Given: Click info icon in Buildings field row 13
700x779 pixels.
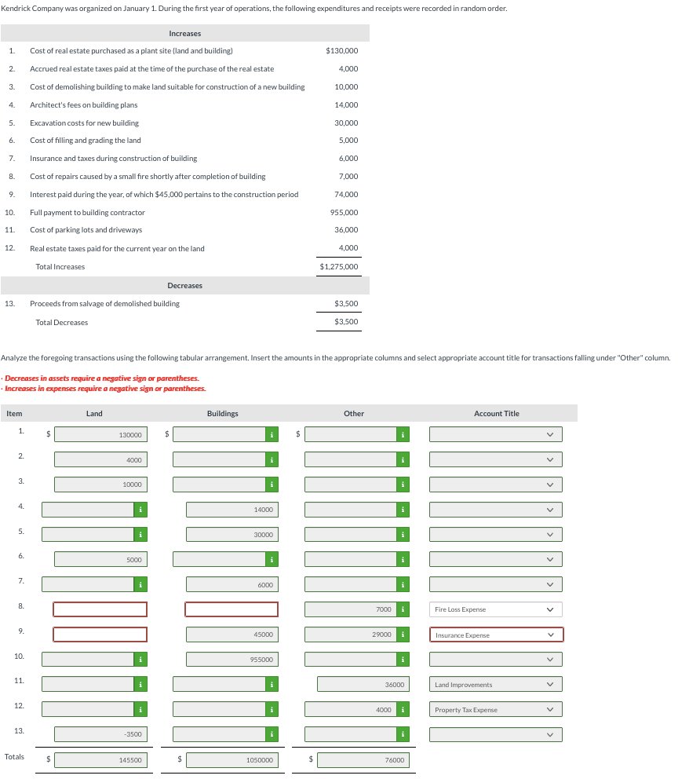Looking at the screenshot, I should coord(272,734).
